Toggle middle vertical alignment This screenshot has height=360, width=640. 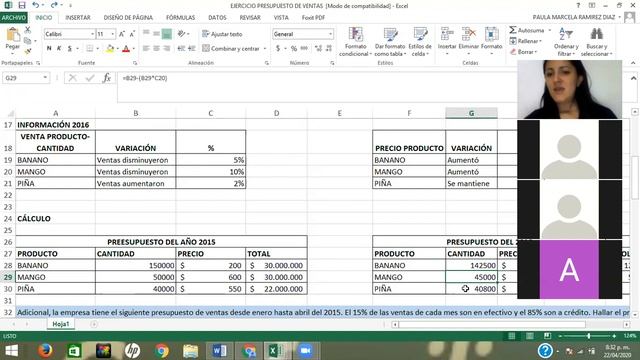tap(156, 34)
